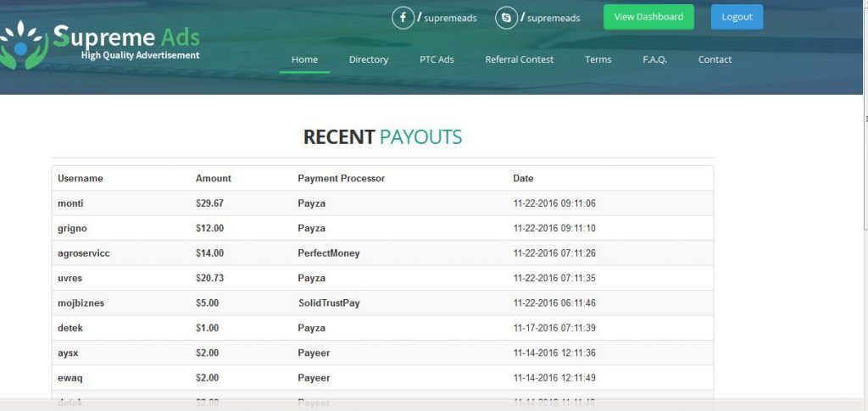The width and height of the screenshot is (868, 411).
Task: Click the Amount column header
Action: [x=213, y=179]
